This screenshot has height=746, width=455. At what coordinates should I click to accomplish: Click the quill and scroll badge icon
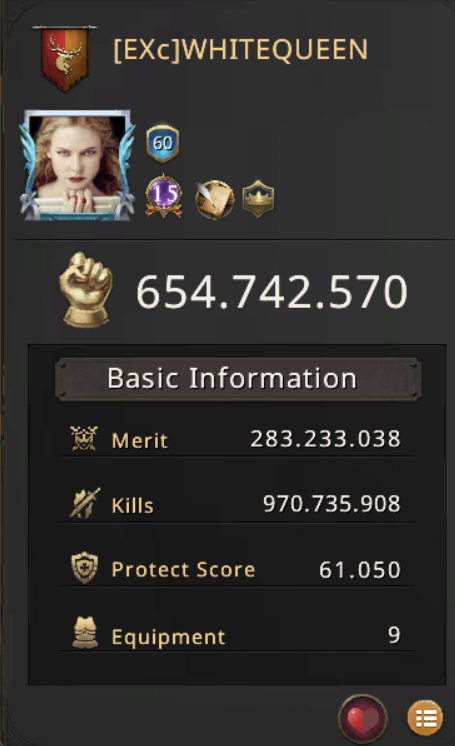click(214, 199)
